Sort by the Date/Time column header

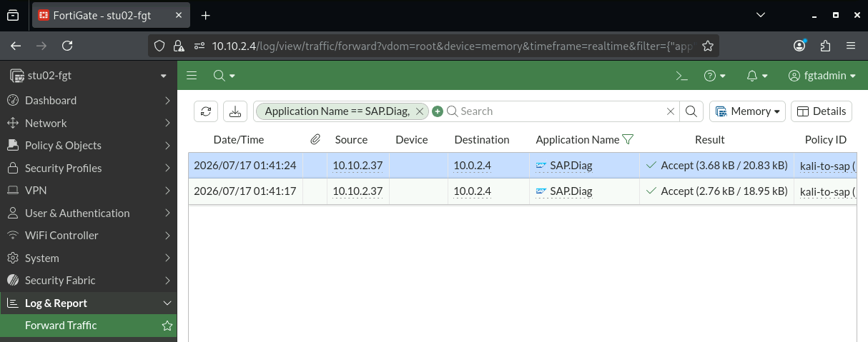coord(239,140)
